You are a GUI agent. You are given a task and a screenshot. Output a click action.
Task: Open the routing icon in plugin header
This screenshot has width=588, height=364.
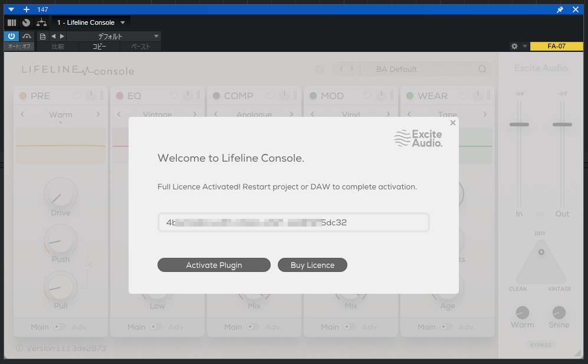click(41, 22)
